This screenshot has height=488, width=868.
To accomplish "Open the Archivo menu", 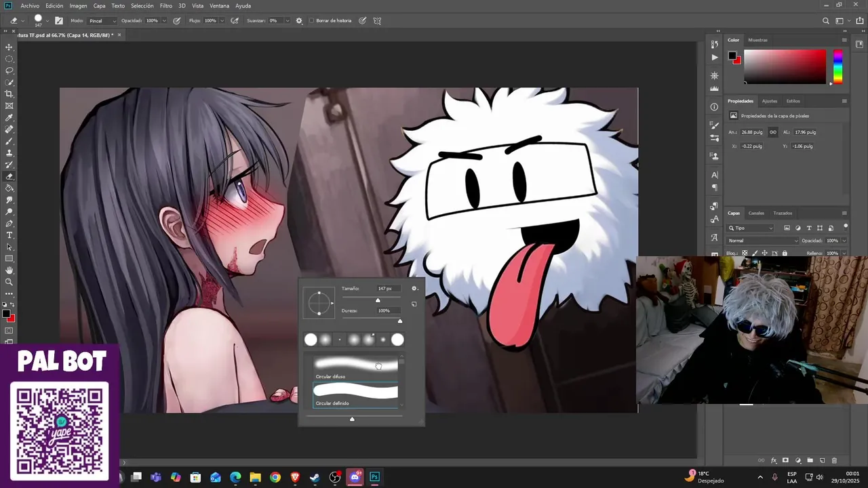I will click(x=30, y=5).
